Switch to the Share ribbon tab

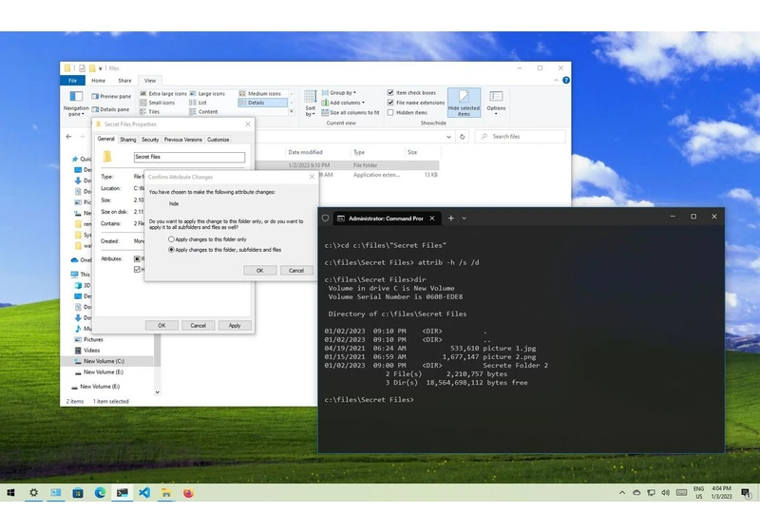pos(124,81)
